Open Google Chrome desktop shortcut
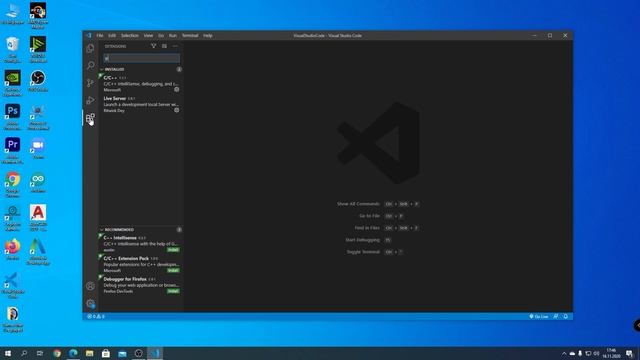Image resolution: width=640 pixels, height=360 pixels. (x=13, y=184)
